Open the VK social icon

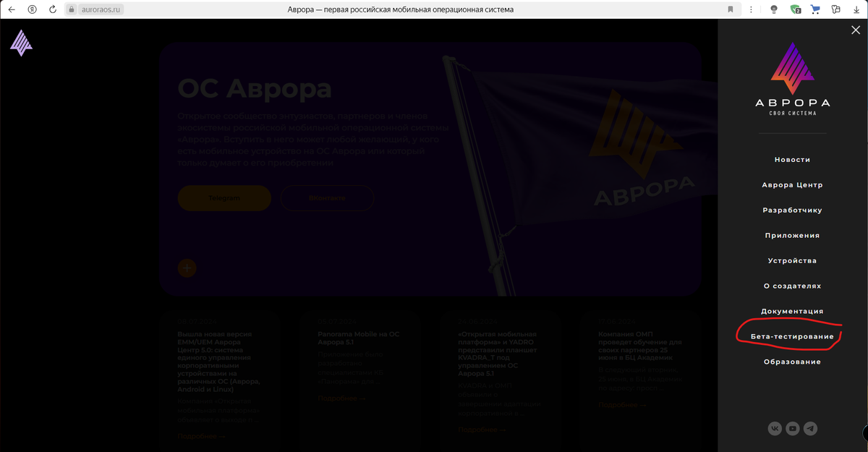click(775, 429)
